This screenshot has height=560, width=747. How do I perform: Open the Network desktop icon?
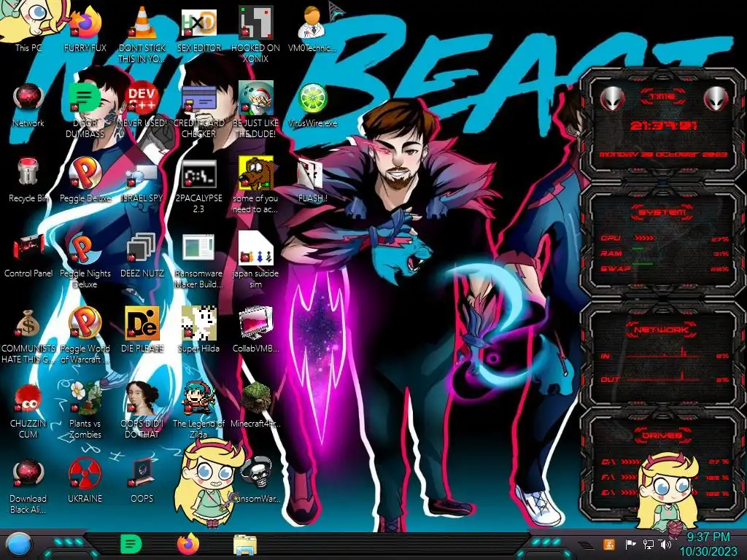(x=28, y=99)
